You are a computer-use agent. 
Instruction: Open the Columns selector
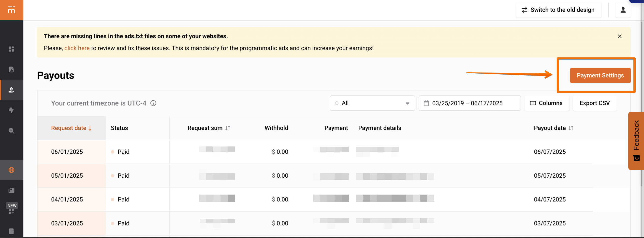[546, 103]
